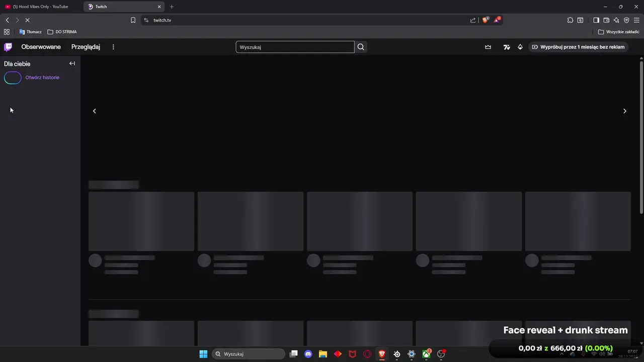The image size is (644, 362).
Task: Click Wypróbuj przez 1 miesiąc bez reklam
Action: 579,47
